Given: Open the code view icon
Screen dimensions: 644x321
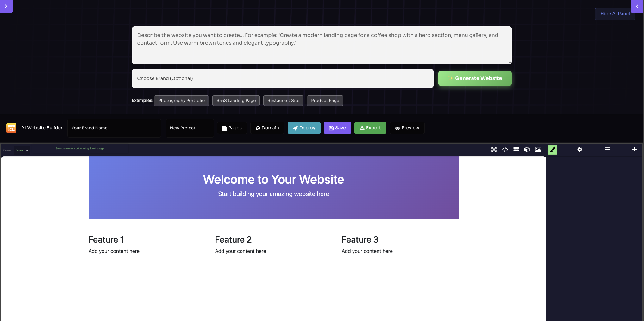Looking at the screenshot, I should pyautogui.click(x=505, y=150).
